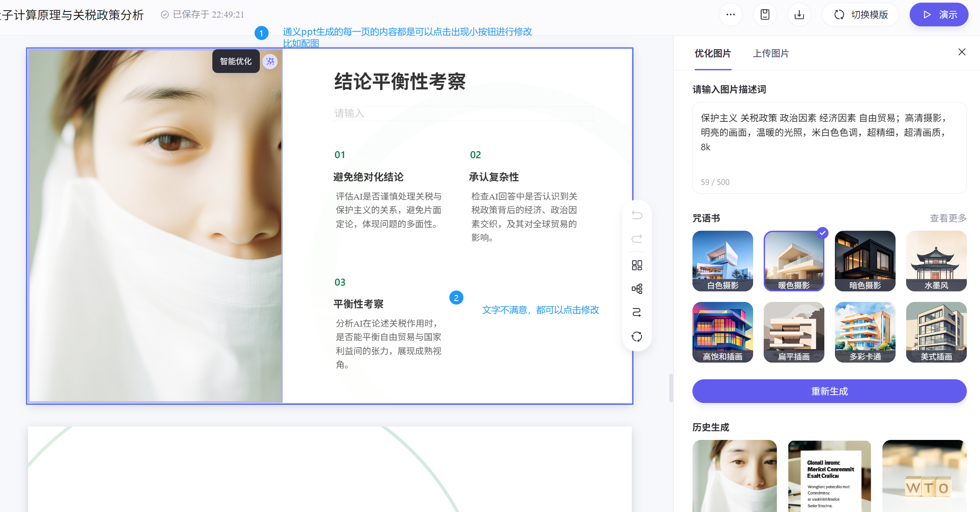Open the structure diagram tool
Screen dimensions: 980x512
tap(637, 289)
